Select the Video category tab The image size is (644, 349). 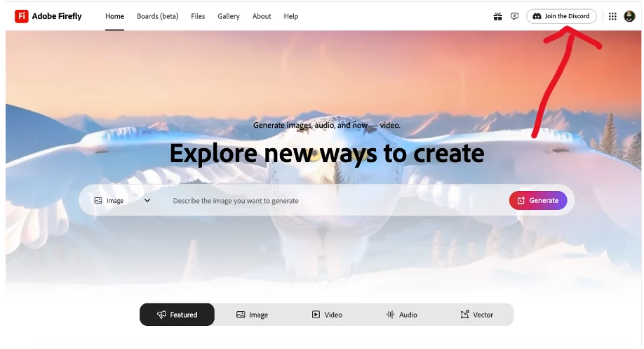(x=327, y=315)
